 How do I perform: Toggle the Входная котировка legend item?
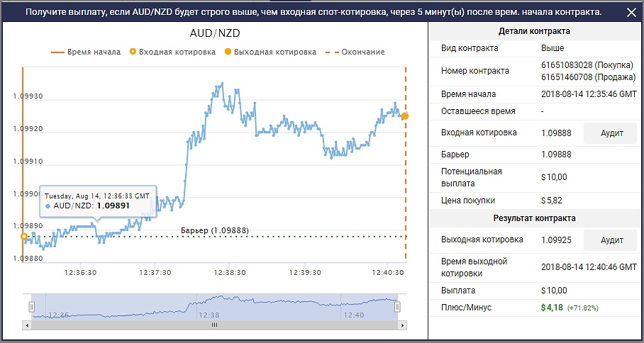172,52
